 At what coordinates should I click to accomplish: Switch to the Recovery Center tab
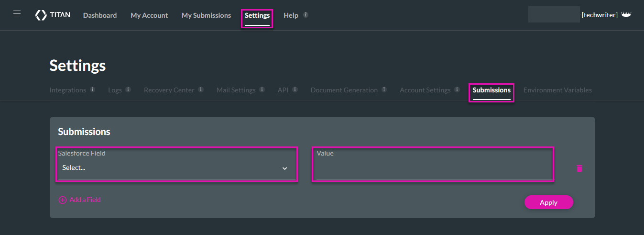point(169,90)
